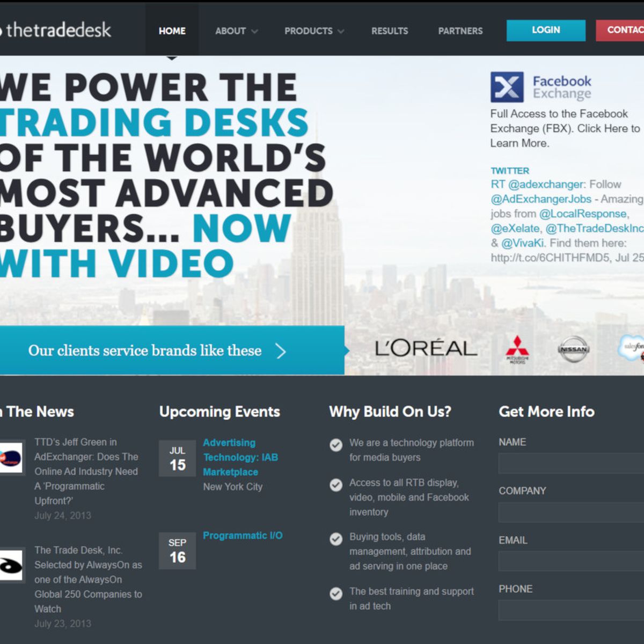Click the thetradedesk site logo

[56, 30]
